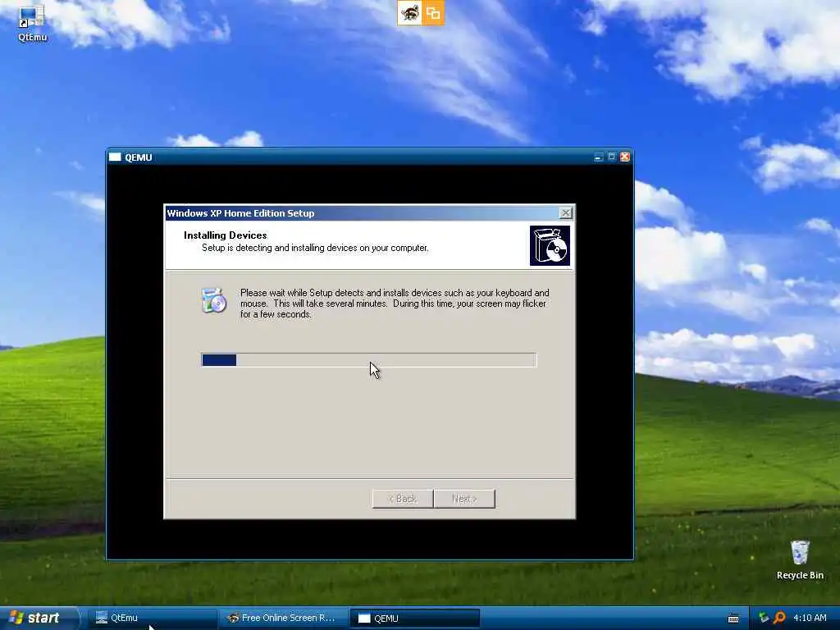Click the QEMU window title text
Screen dimensions: 840x630
138,157
